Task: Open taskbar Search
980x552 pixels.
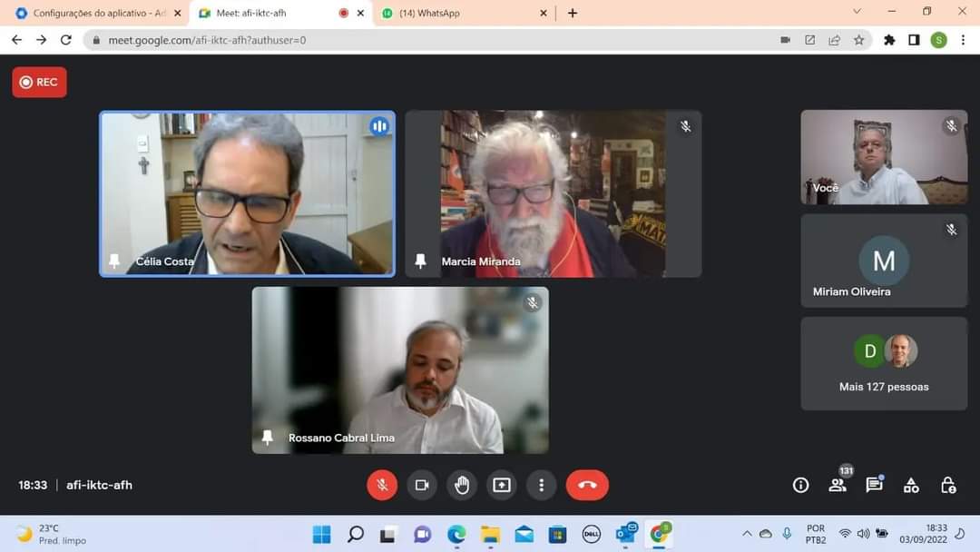Action: click(355, 534)
